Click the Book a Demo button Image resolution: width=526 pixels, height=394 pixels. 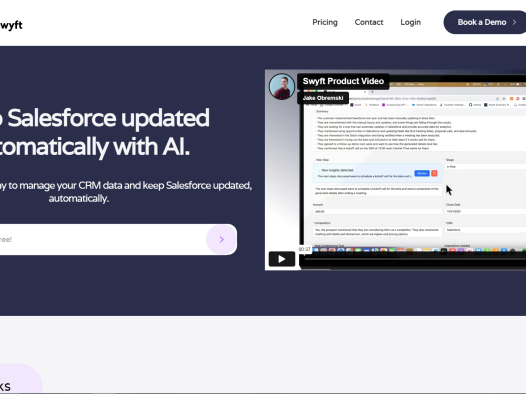tap(486, 22)
